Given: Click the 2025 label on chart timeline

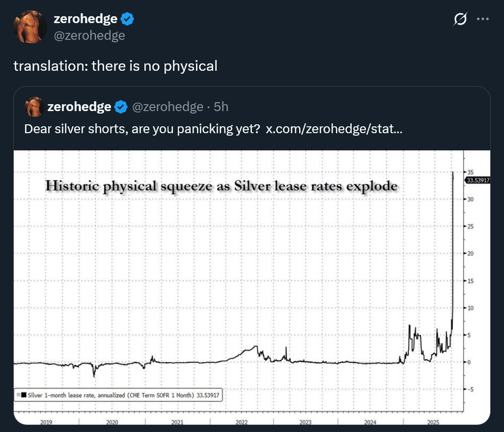Looking at the screenshot, I should tap(433, 422).
